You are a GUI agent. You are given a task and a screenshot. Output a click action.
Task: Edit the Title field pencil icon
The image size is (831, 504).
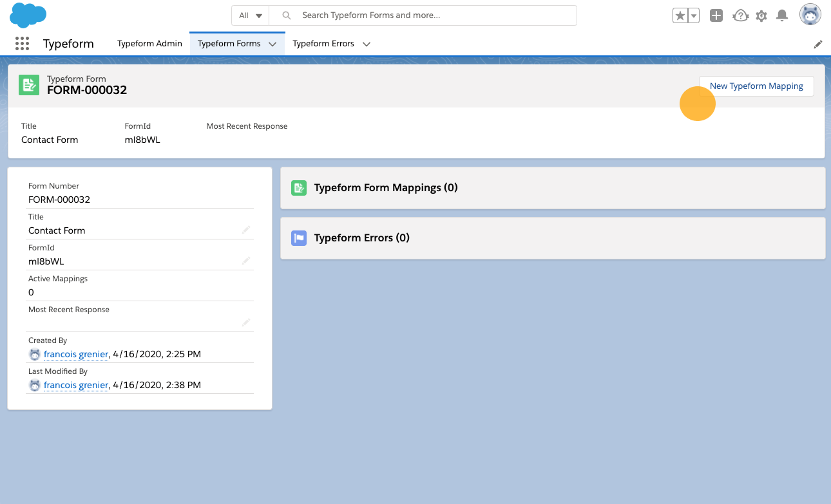coord(246,230)
